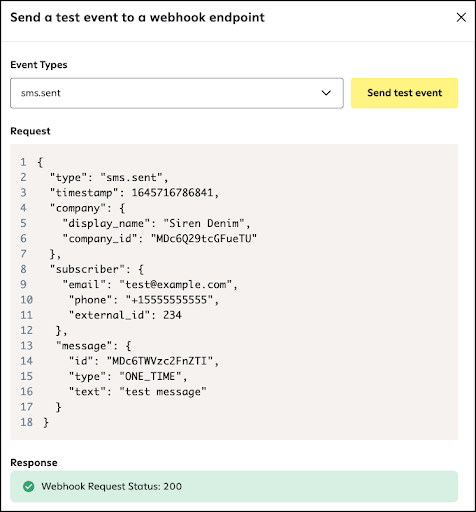This screenshot has width=476, height=512.
Task: Click line number 1 in request code
Action: 23,162
